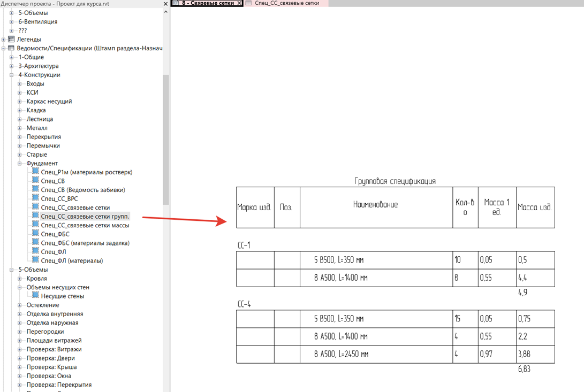The height and width of the screenshot is (392, 584).
Task: Expand the Перемычки subgroup
Action: click(x=19, y=145)
